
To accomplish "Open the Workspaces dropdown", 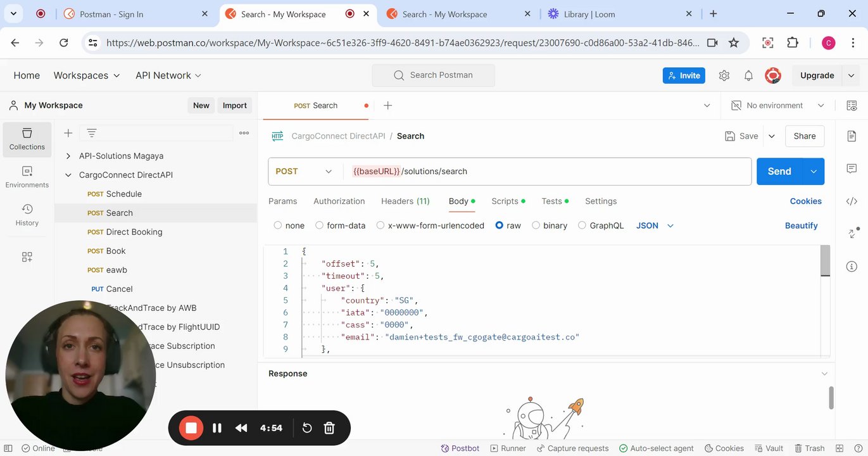I will click(87, 75).
